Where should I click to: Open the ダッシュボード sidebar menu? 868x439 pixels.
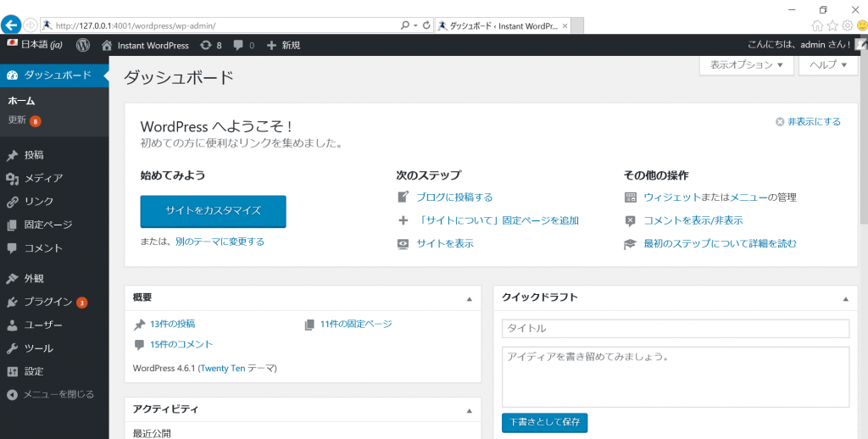[54, 75]
